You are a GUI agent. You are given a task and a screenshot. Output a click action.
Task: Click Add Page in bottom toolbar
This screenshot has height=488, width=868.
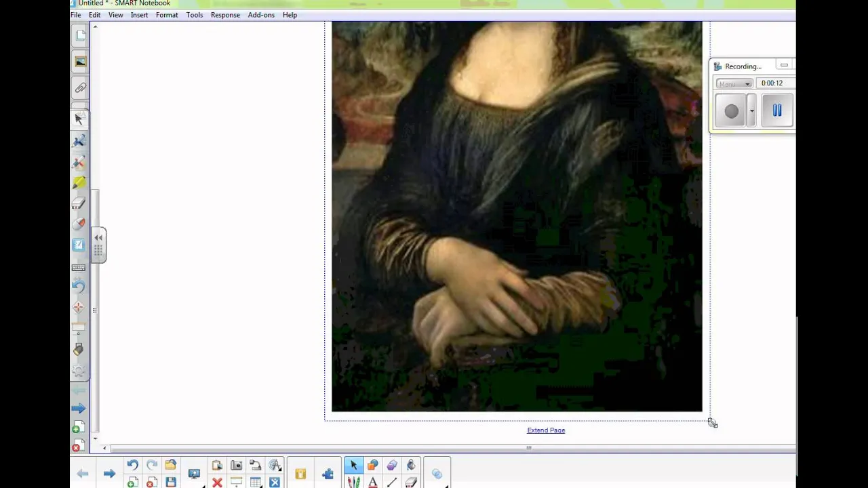[132, 483]
